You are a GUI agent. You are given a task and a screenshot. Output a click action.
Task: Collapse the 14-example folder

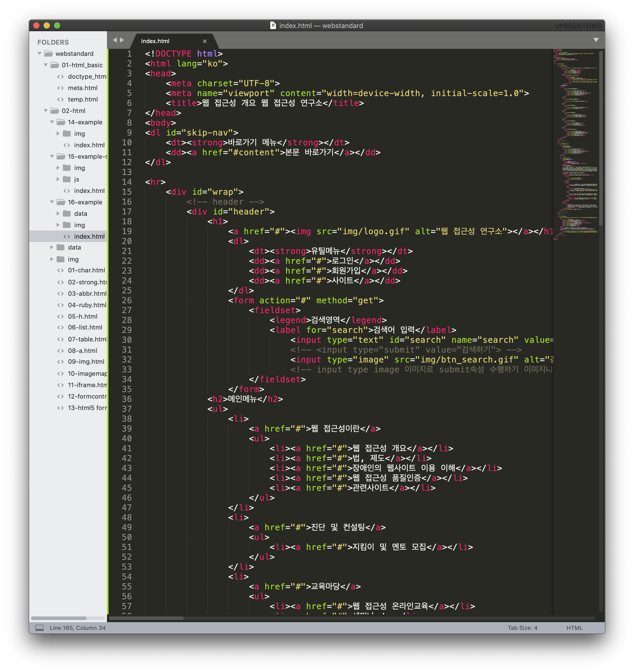(x=52, y=122)
